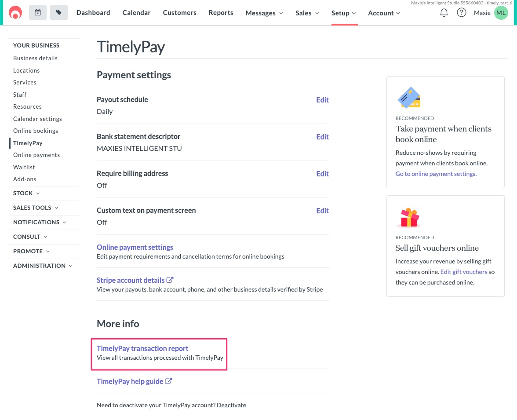
Task: Open Online payments in sidebar
Action: pos(36,155)
